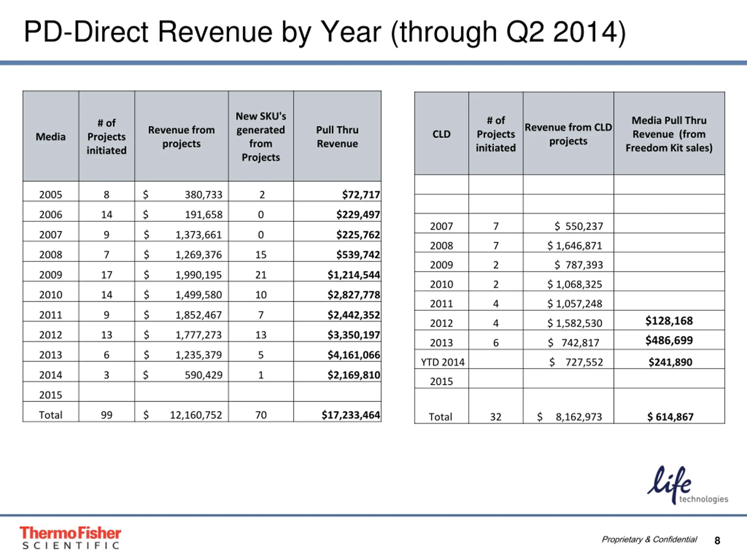
Task: Select the 'YTD 2014' row label
Action: 442,362
